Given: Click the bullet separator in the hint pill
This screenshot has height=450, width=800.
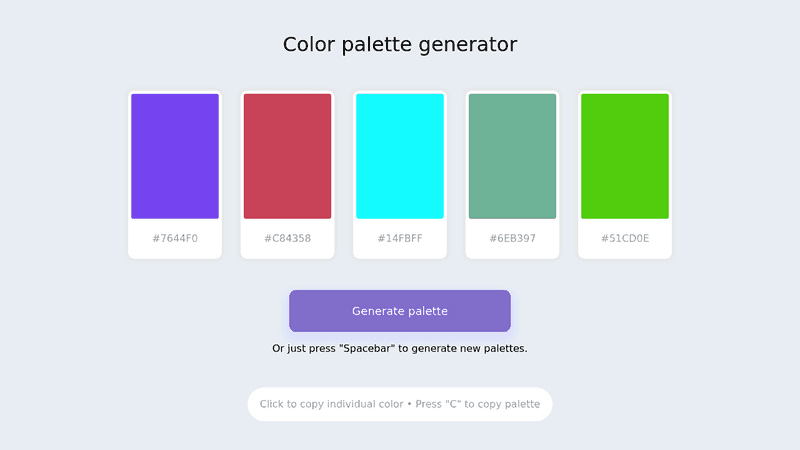Looking at the screenshot, I should coord(408,404).
